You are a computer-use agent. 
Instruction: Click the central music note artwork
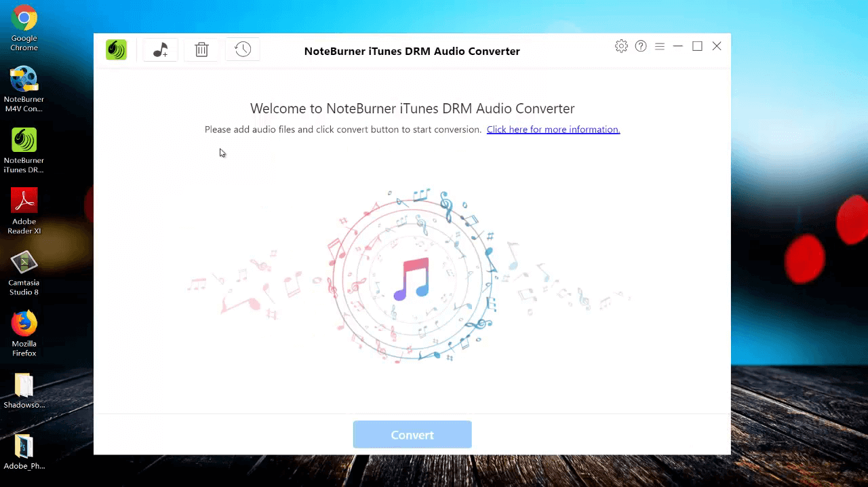(x=412, y=279)
